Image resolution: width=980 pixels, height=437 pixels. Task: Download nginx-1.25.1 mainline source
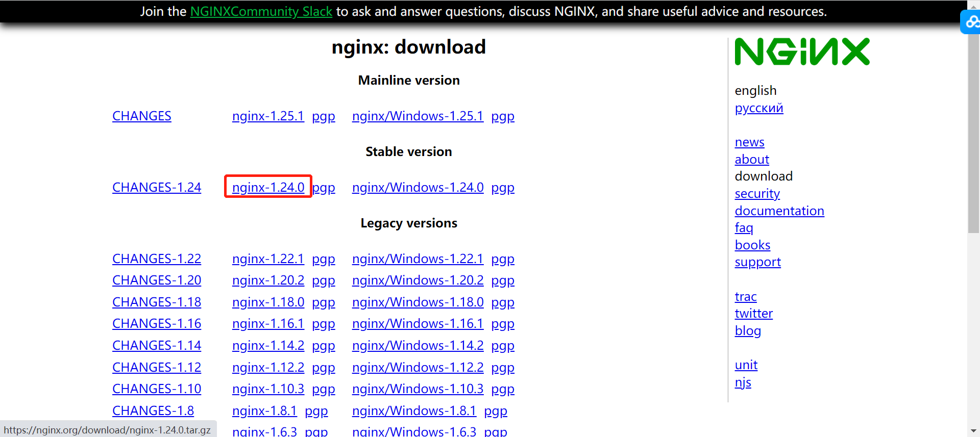coord(268,116)
